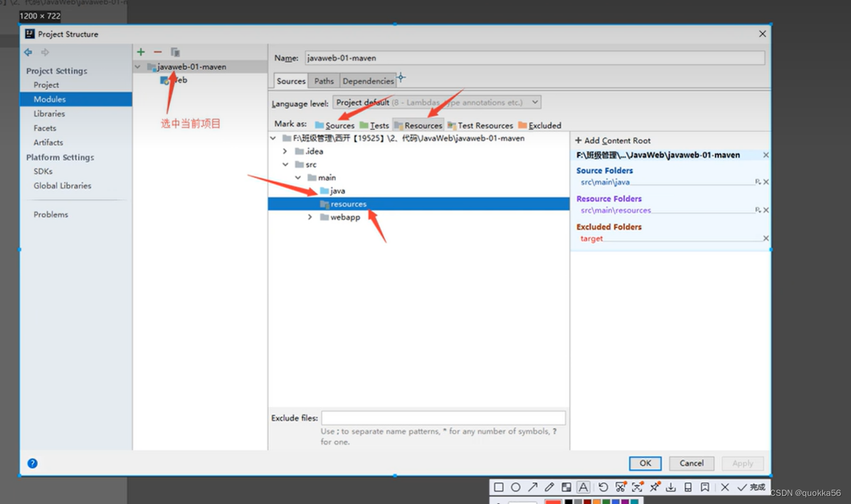Select the .idea folder row
Image resolution: width=851 pixels, height=504 pixels.
[419, 152]
